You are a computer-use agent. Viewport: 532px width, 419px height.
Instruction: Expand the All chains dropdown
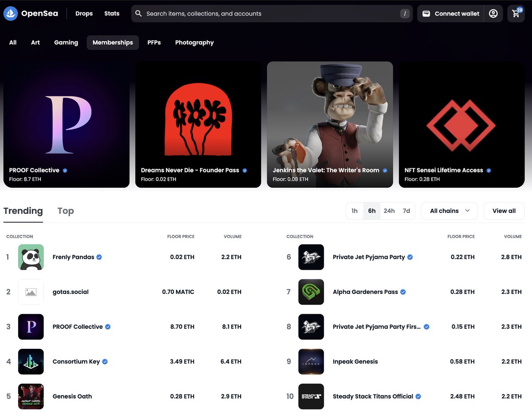[x=449, y=211]
